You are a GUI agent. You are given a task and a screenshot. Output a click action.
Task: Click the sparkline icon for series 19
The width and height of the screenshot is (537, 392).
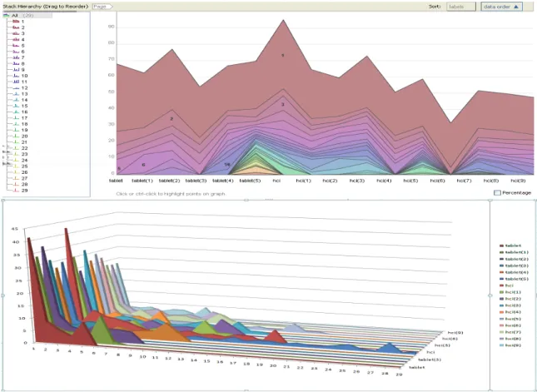16,130
